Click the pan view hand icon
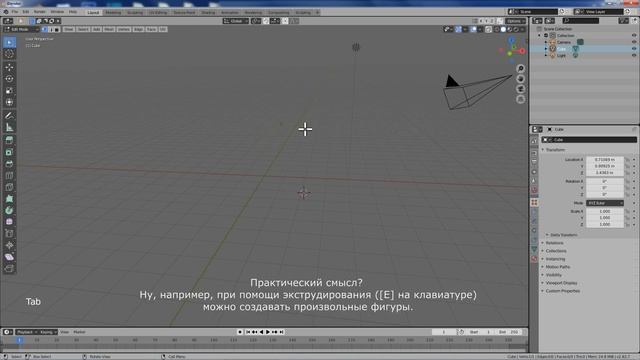640x360 pixels. pos(520,78)
